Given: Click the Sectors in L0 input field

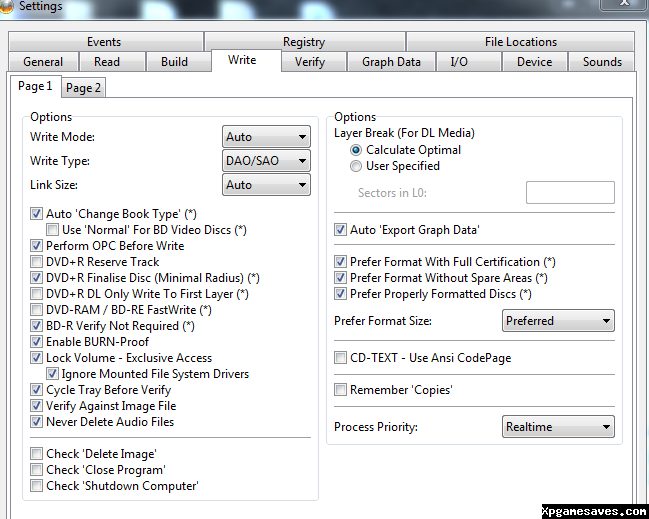Looking at the screenshot, I should coord(570,193).
